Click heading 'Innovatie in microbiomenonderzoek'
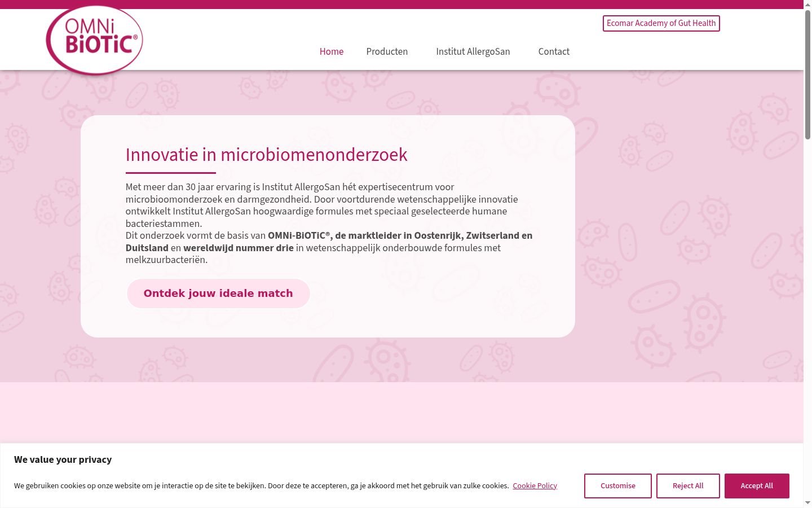812x508 pixels. [266, 155]
